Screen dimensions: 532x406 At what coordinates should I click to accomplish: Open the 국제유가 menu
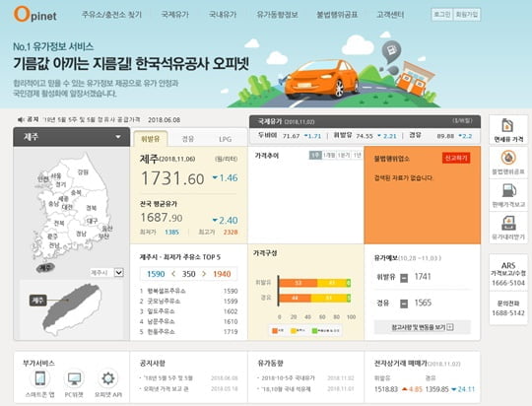point(174,15)
